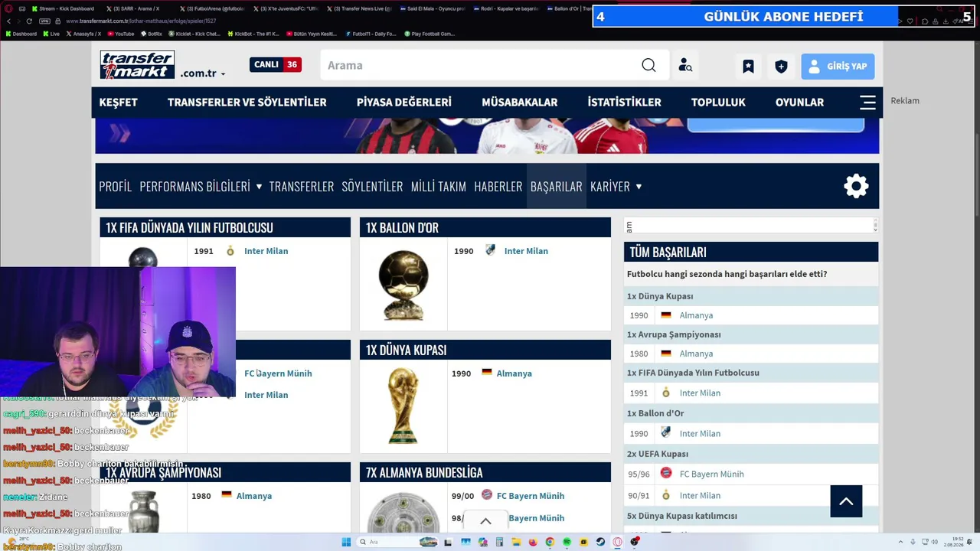Viewport: 980px width, 551px height.
Task: Switch to the Haberler tab
Action: tap(498, 186)
